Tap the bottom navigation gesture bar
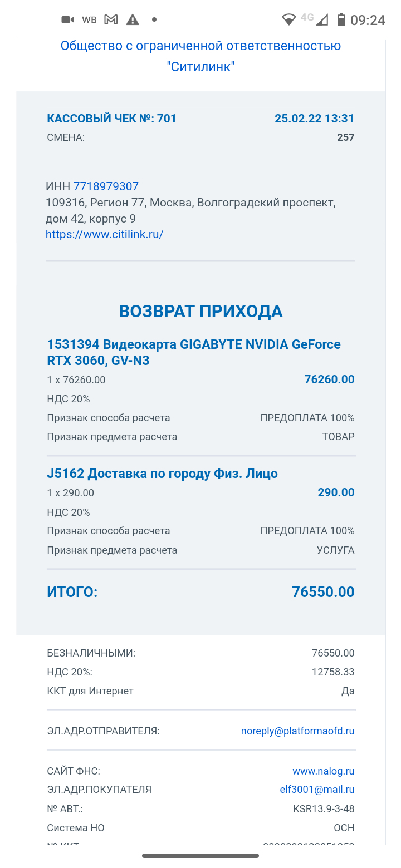 click(x=200, y=856)
